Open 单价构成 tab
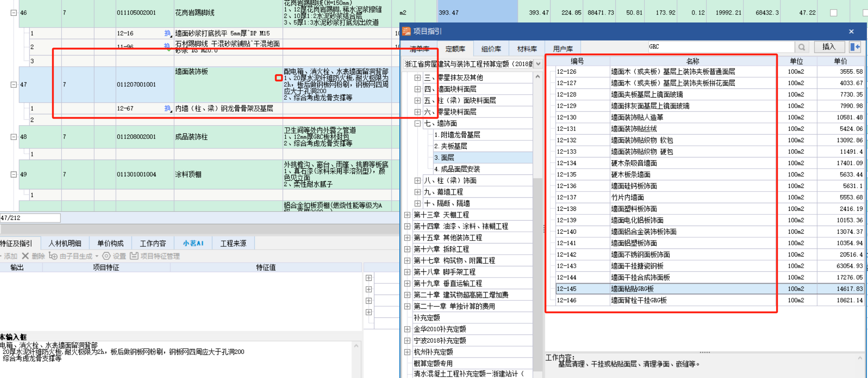This screenshot has width=868, height=378. (x=110, y=243)
